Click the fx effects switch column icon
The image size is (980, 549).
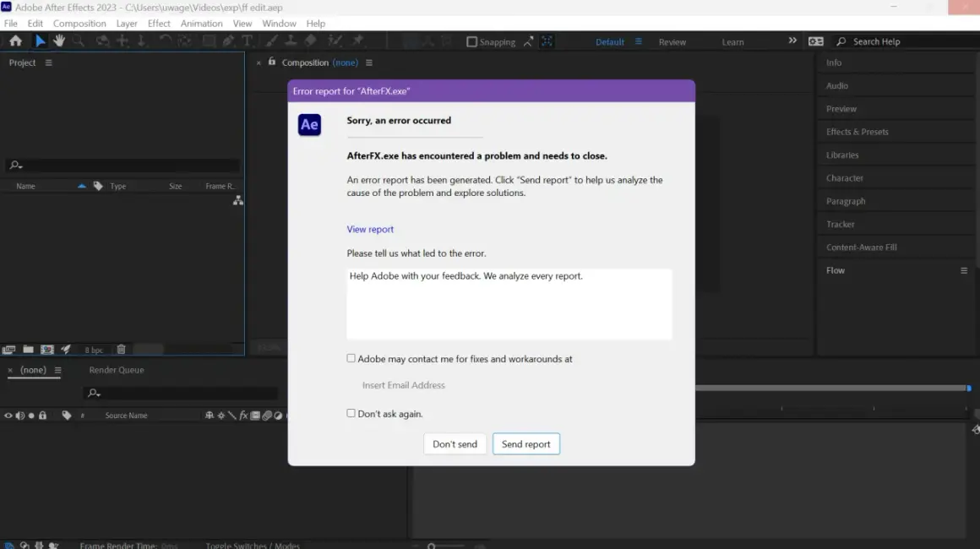click(x=244, y=416)
